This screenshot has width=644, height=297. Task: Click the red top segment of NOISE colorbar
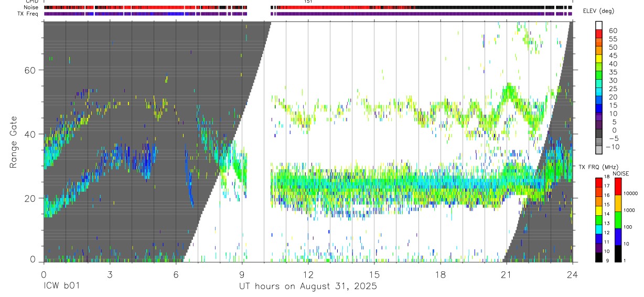pos(618,186)
